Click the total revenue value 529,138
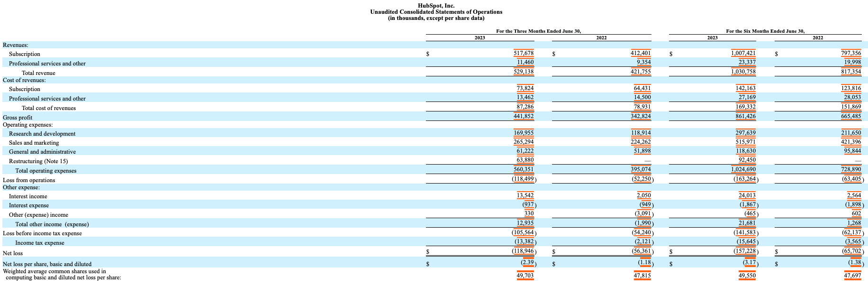868x286 pixels. (524, 72)
